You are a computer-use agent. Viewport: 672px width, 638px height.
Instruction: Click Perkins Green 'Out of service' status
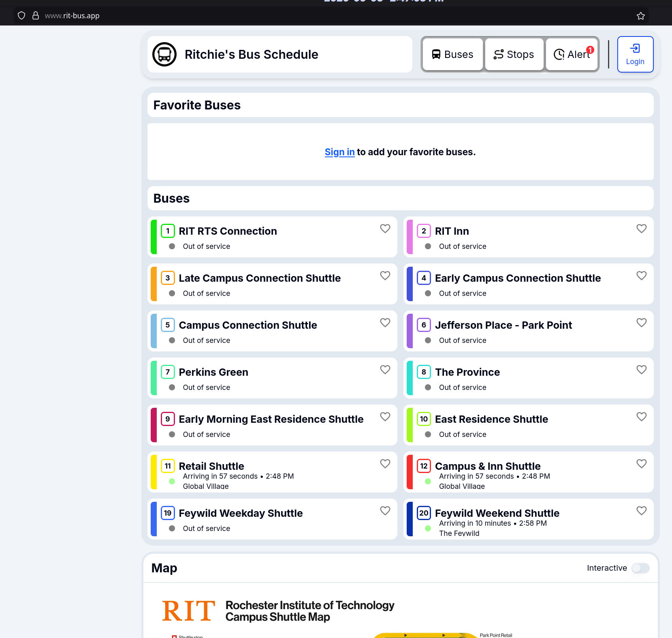tap(206, 388)
